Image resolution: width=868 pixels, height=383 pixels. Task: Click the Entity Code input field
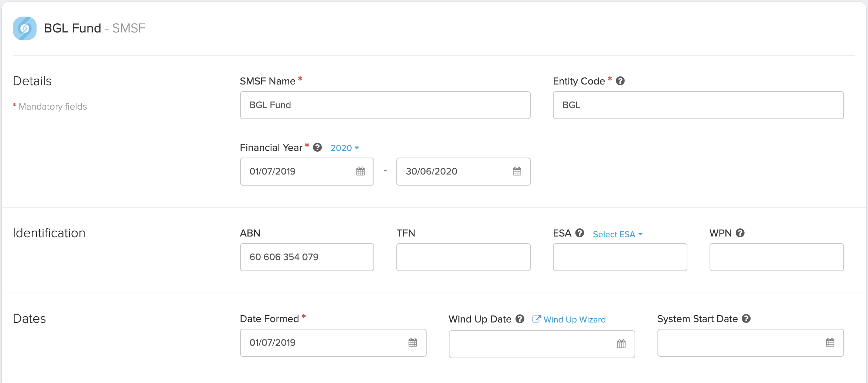[698, 105]
